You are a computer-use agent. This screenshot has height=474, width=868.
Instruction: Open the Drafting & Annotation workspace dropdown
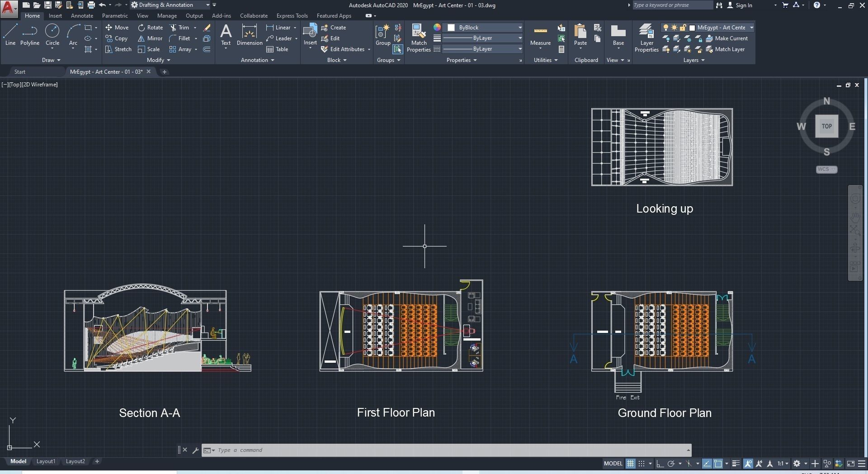pyautogui.click(x=170, y=5)
